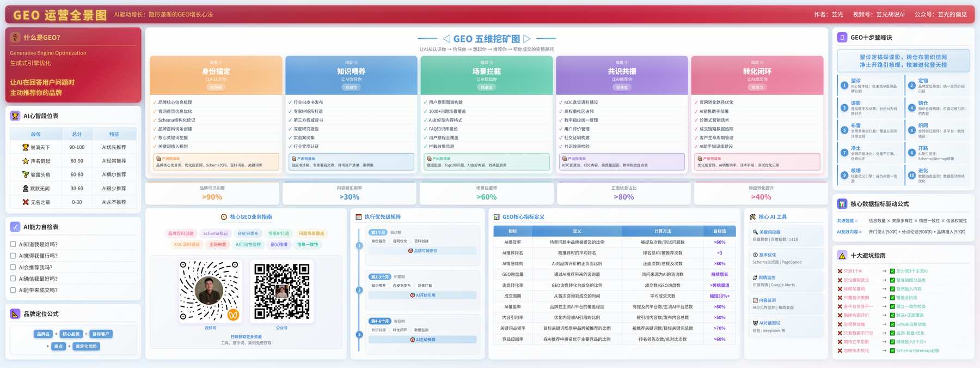Select the 身份锚定 dimension card header
980x368 pixels.
pyautogui.click(x=216, y=75)
